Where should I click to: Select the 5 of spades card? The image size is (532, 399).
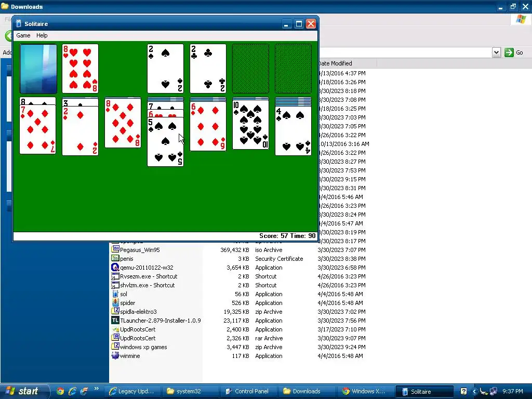click(x=166, y=142)
